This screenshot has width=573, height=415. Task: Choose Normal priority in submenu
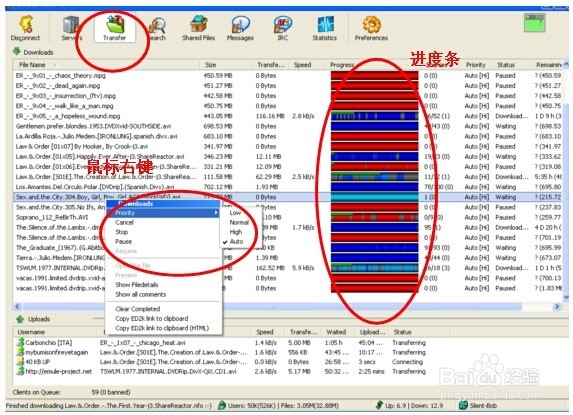click(239, 222)
